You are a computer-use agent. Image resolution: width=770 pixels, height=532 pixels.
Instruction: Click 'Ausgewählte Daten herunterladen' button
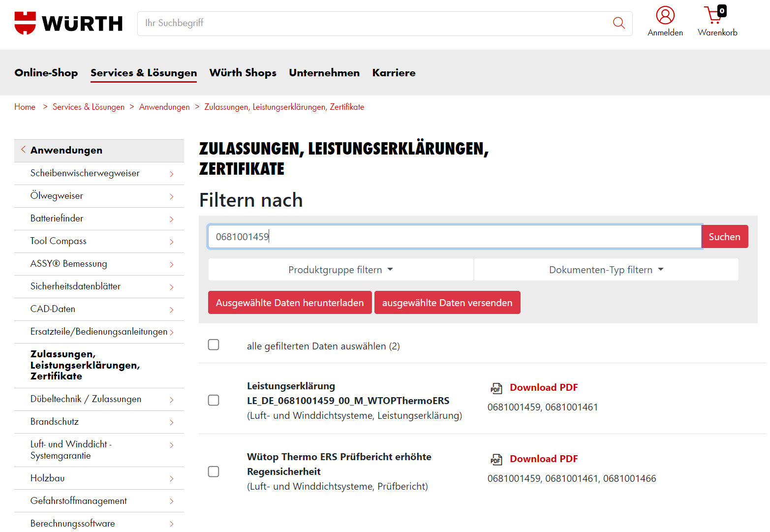(x=290, y=303)
